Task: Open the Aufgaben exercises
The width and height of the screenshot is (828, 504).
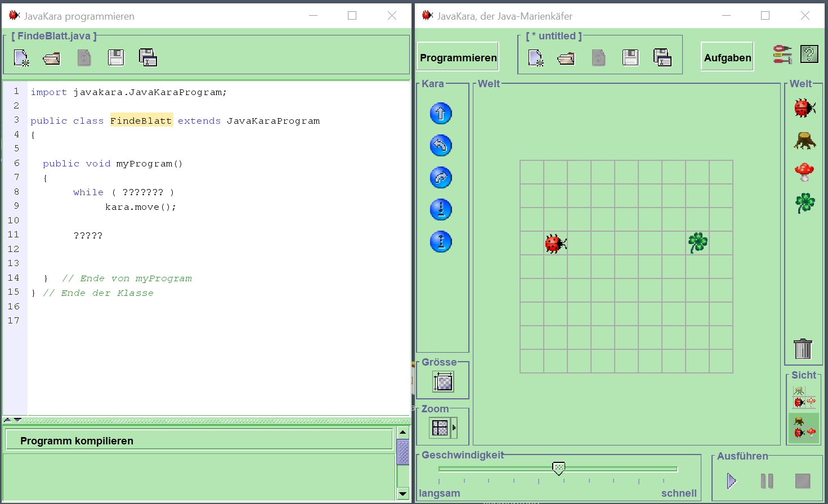Action: [727, 57]
